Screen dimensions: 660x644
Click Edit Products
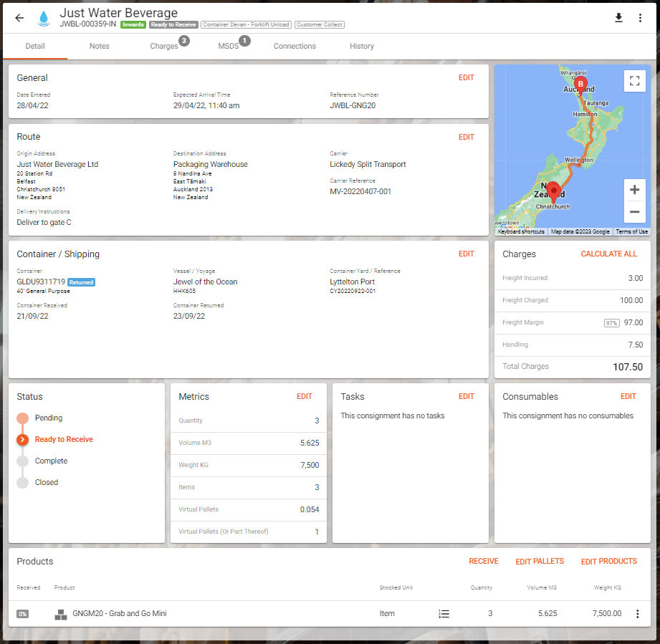click(x=608, y=562)
